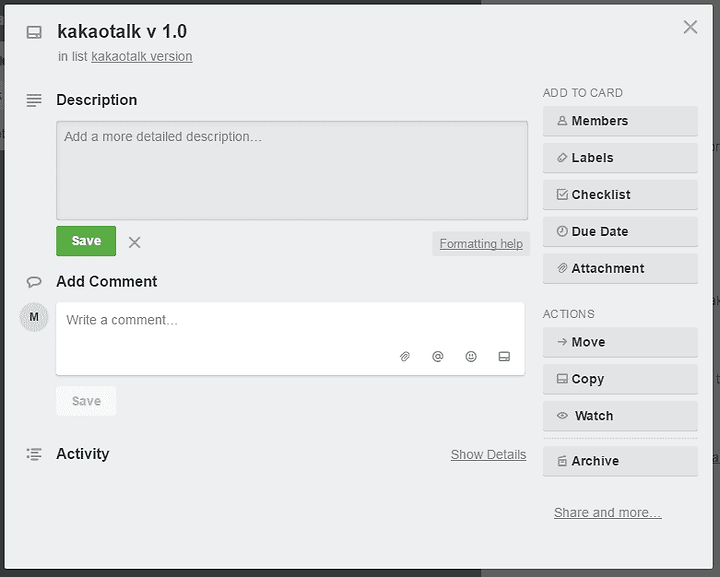Add a Checklist to the card

620,195
